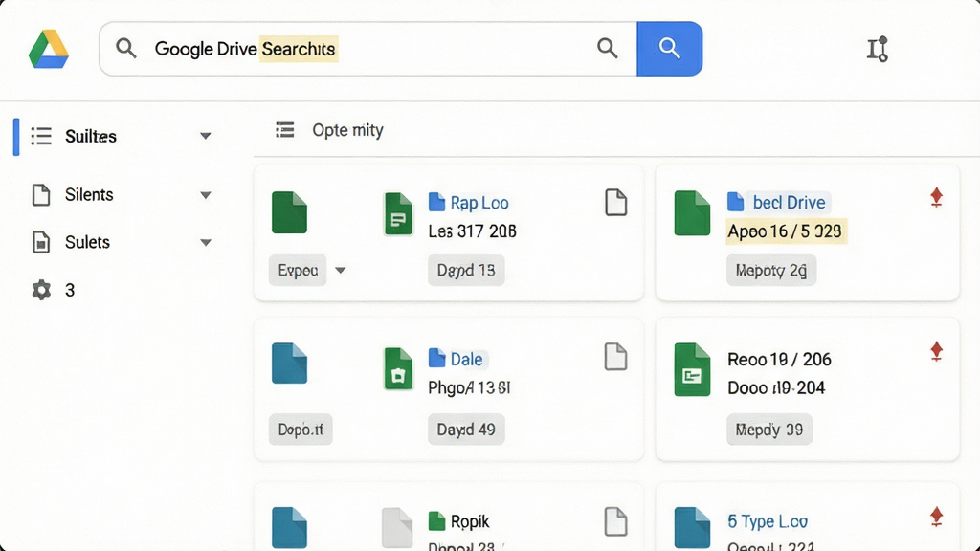The height and width of the screenshot is (551, 980).
Task: Click the PhgoA 13 8I text
Action: 469,388
